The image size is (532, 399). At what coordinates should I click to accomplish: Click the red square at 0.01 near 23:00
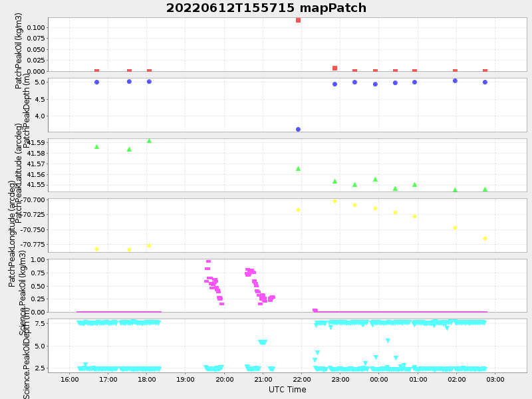[x=335, y=68]
